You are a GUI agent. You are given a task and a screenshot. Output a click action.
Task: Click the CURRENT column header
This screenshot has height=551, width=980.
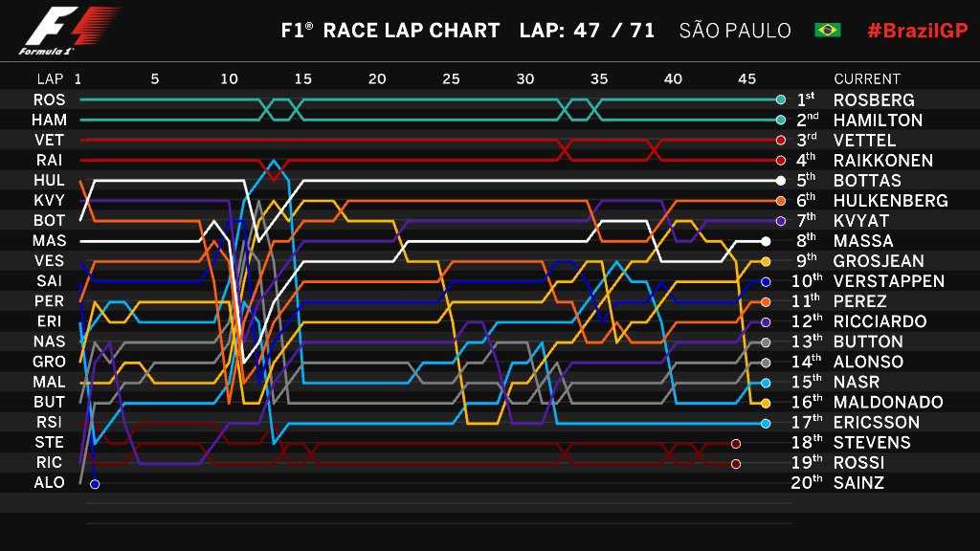pos(867,79)
